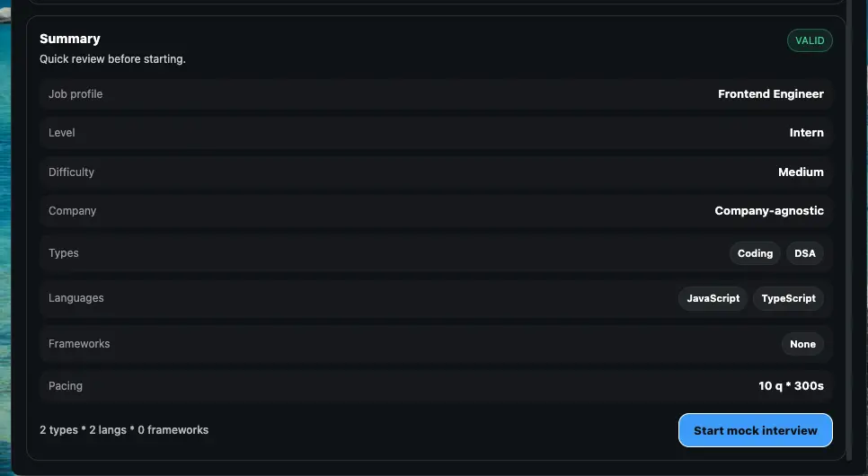Click the JavaScript language chip
Viewport: 868px width, 476px height.
[x=713, y=298]
